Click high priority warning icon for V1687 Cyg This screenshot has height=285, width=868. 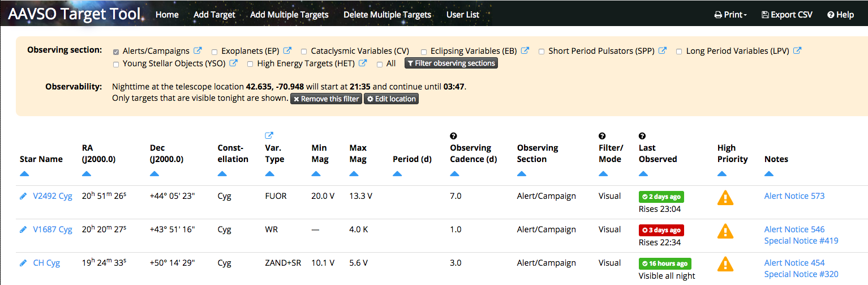point(725,231)
